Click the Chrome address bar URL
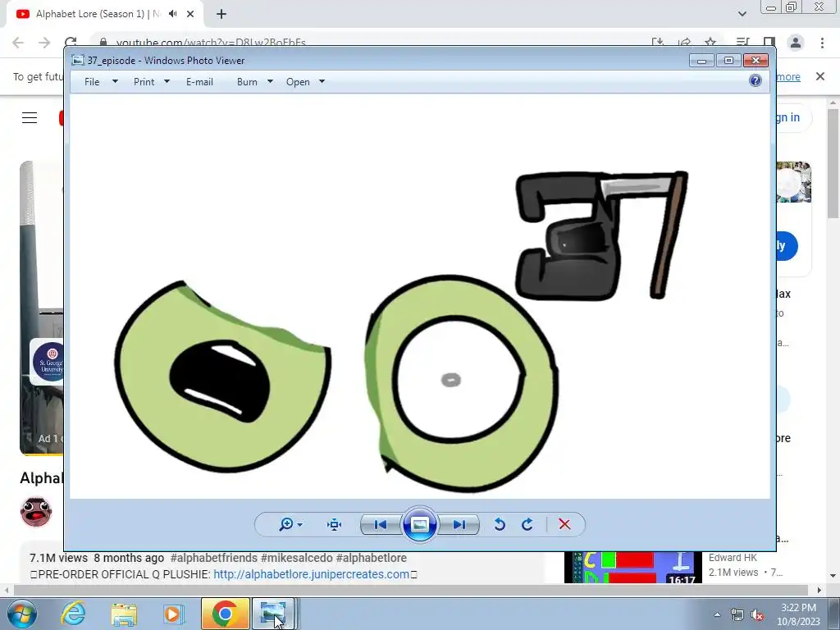Image resolution: width=840 pixels, height=630 pixels. coord(211,43)
